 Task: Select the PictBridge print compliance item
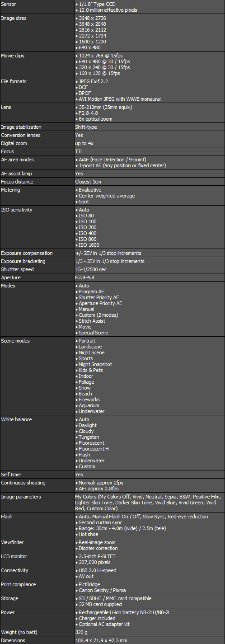pyautogui.click(x=88, y=584)
